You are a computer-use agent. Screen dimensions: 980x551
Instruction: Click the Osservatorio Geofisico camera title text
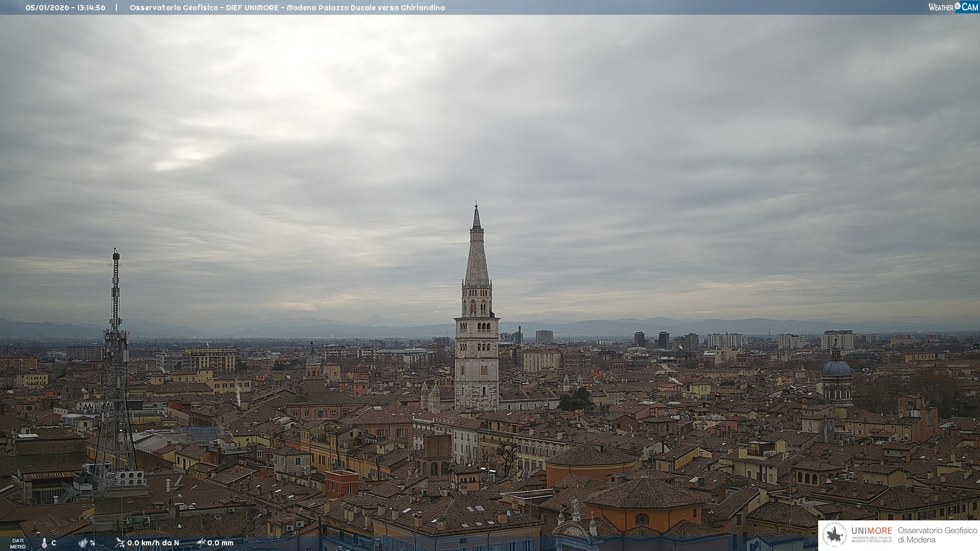pos(287,8)
